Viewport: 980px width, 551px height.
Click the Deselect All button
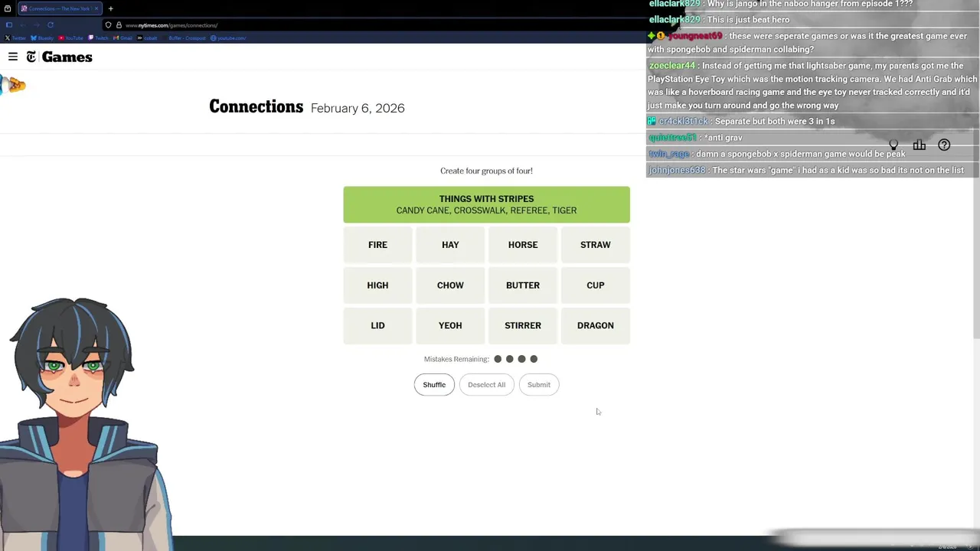point(486,385)
